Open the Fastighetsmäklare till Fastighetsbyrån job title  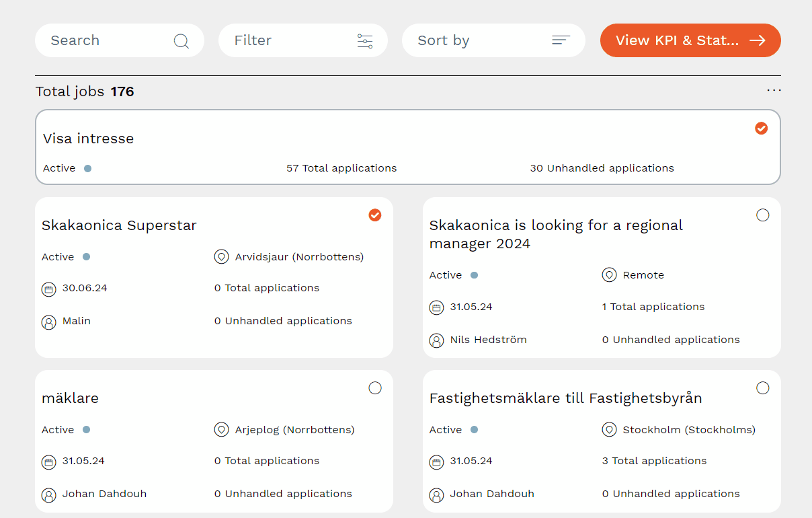[x=565, y=398]
